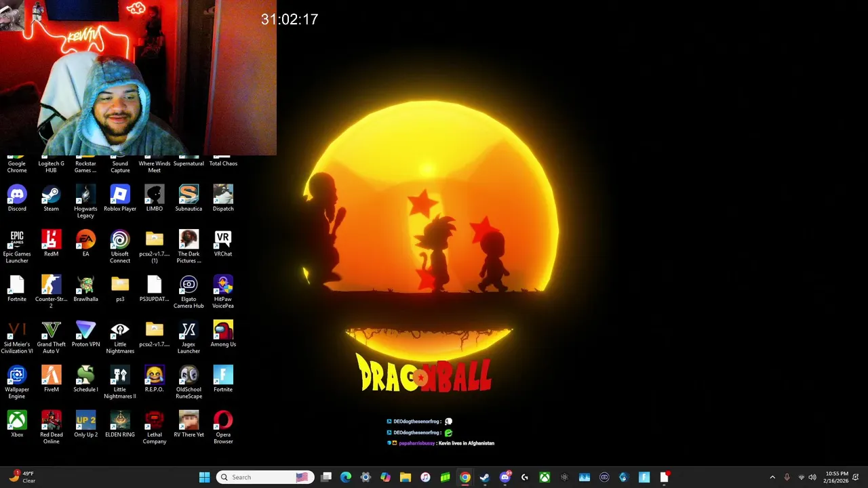Open Microsoft Edge in the taskbar
868x488 pixels.
pos(346,477)
